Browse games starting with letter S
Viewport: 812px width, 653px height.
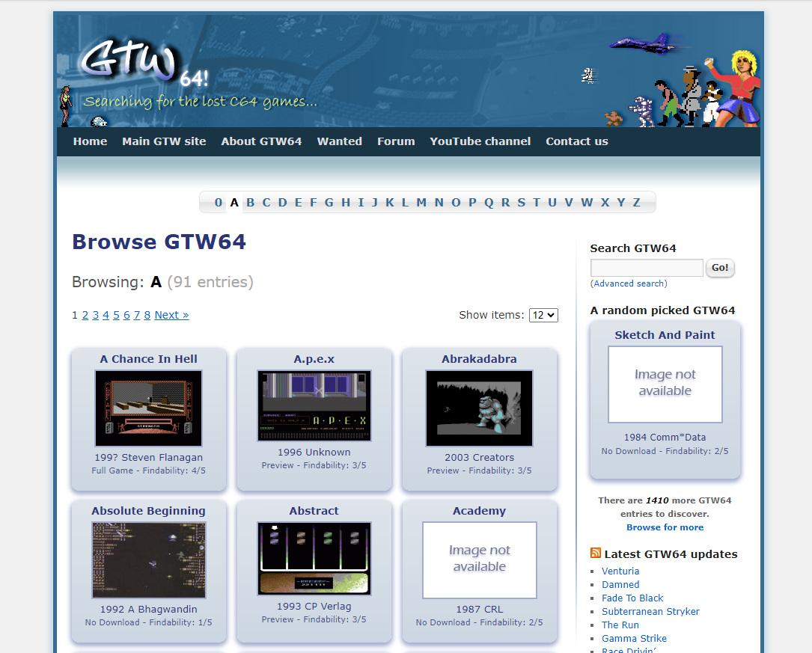[522, 202]
